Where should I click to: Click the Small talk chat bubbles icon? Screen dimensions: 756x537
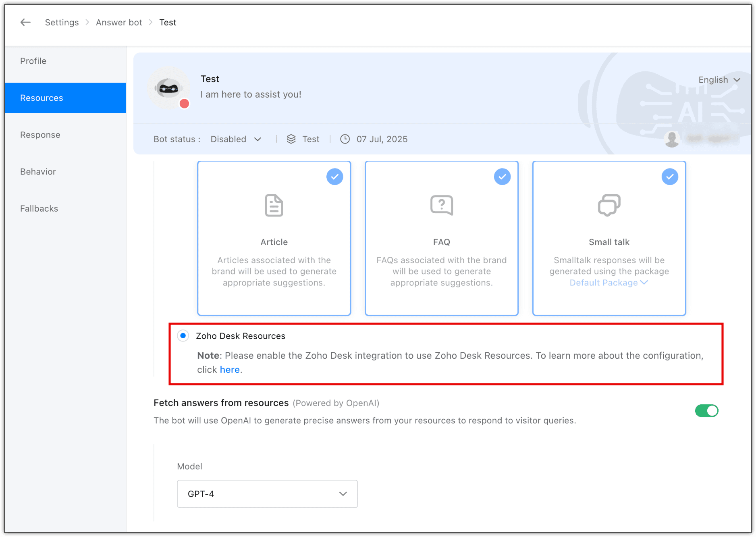tap(609, 206)
